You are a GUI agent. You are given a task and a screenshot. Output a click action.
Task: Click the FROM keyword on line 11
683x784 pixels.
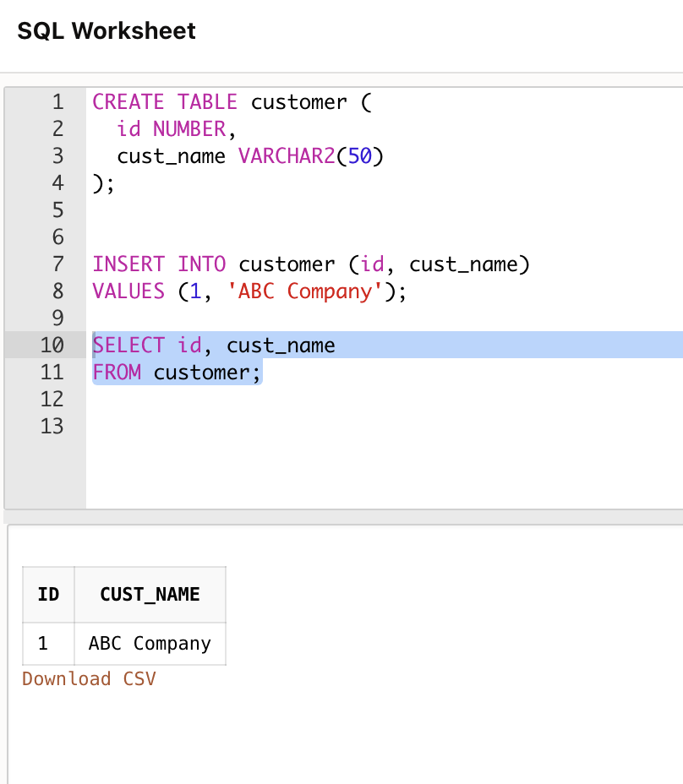117,373
